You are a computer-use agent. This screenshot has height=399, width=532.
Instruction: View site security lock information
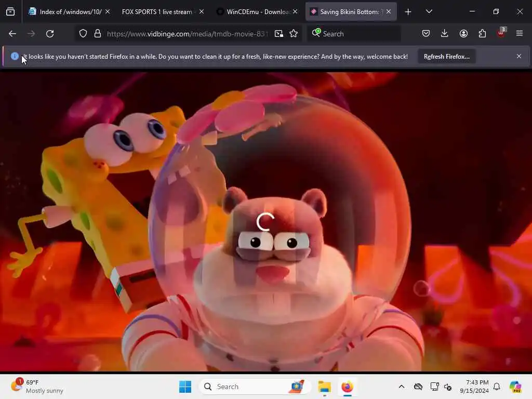coord(98,34)
